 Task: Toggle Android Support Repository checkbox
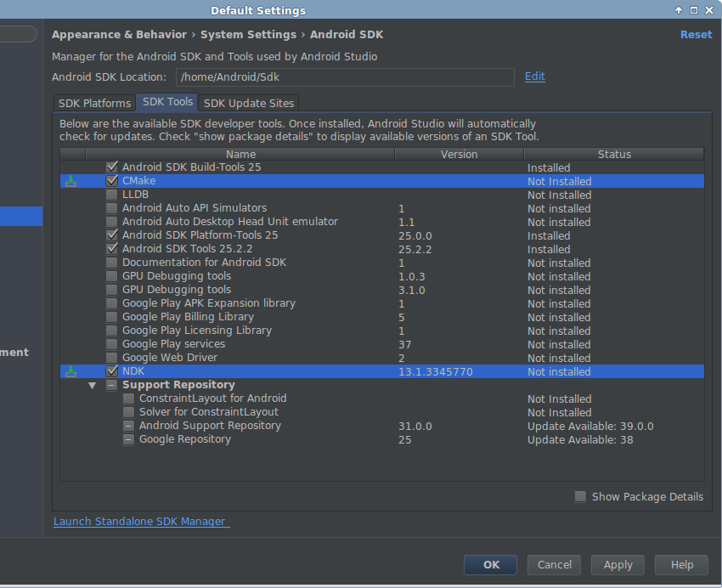(x=129, y=426)
